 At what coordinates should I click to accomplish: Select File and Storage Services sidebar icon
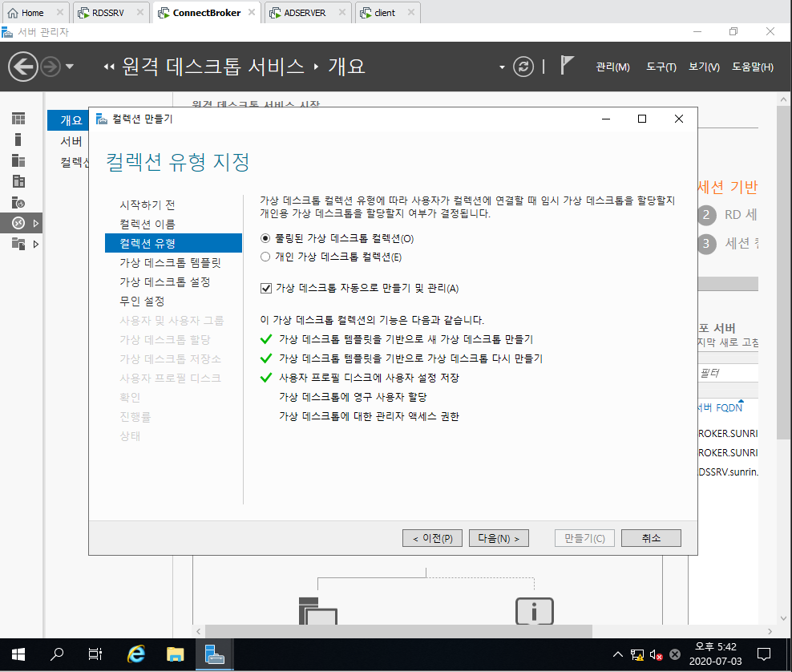(x=18, y=244)
